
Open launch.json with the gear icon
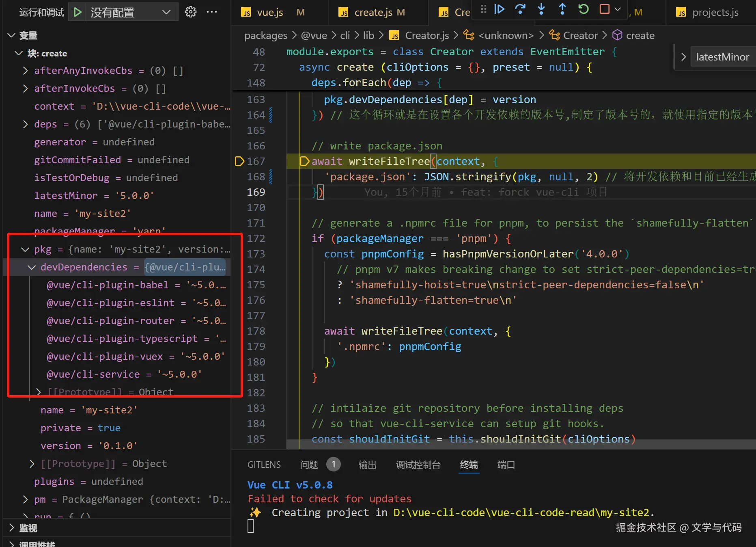click(x=190, y=12)
